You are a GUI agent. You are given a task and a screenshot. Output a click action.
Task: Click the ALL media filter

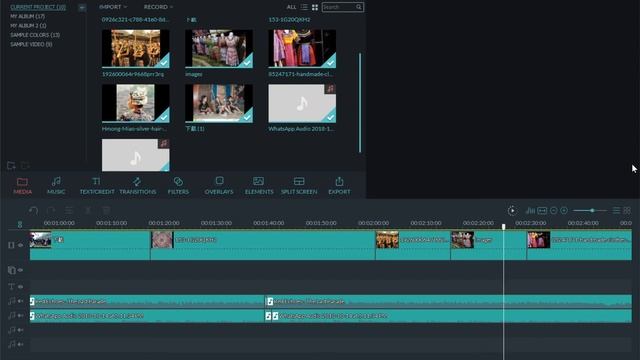[291, 7]
